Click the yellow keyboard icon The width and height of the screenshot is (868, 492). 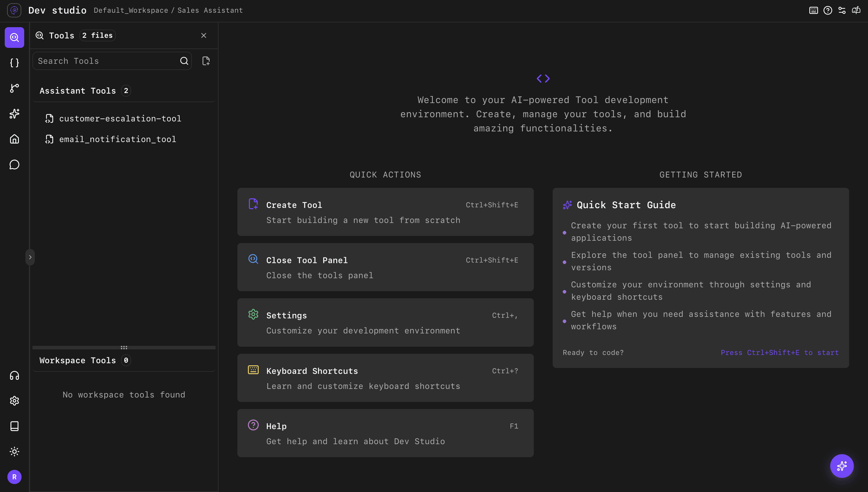pos(253,370)
